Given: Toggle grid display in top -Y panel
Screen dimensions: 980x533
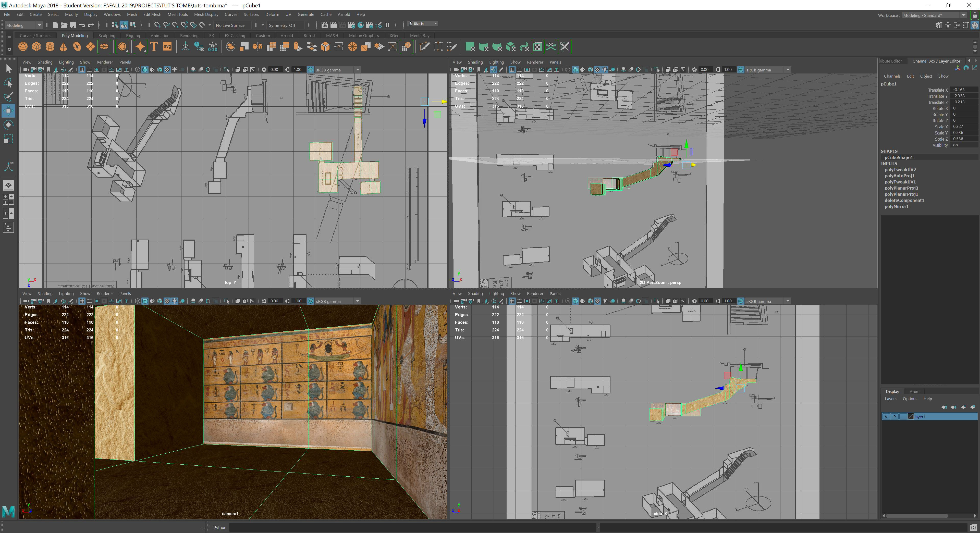Looking at the screenshot, I should [x=82, y=70].
